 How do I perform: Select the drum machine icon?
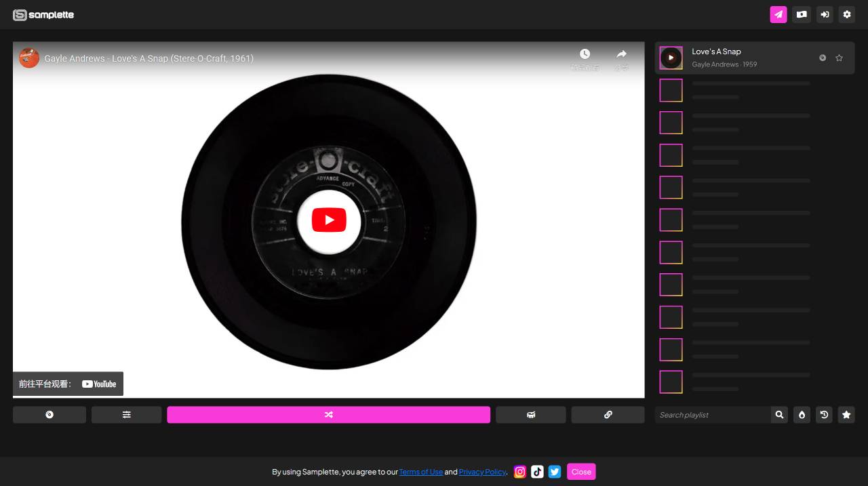click(531, 414)
